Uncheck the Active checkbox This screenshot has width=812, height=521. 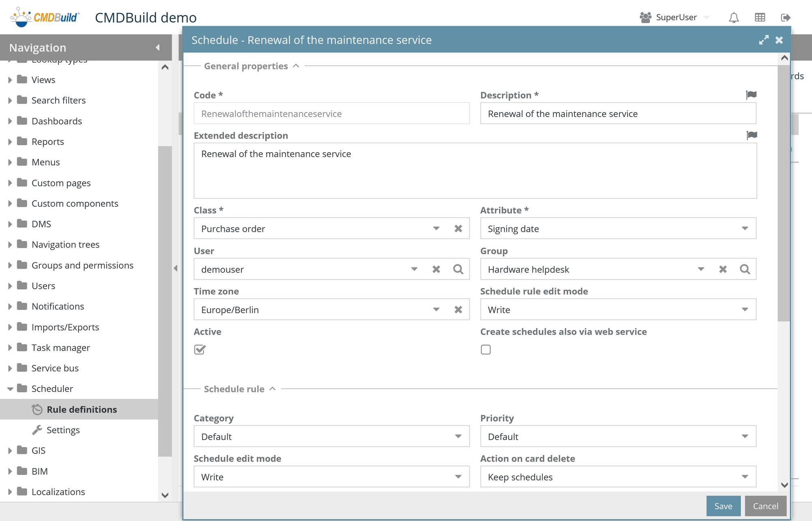pyautogui.click(x=200, y=349)
